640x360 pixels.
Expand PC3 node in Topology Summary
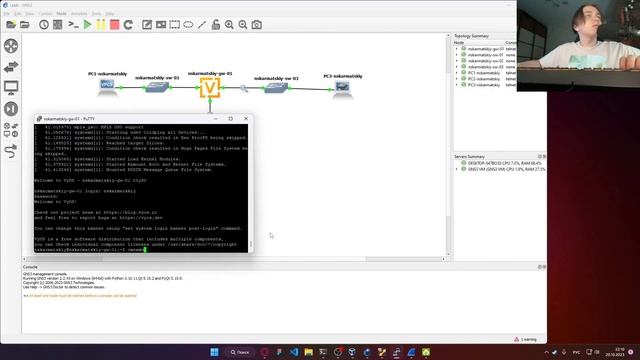(x=457, y=85)
